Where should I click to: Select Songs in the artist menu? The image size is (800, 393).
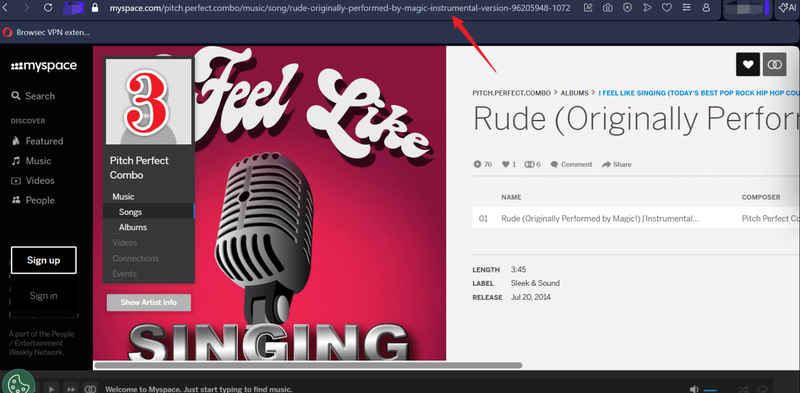148,212
